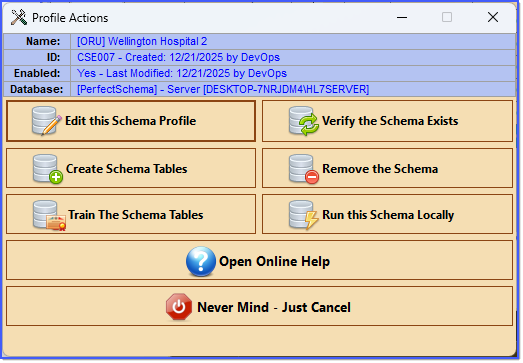The width and height of the screenshot is (523, 363).
Task: Click the red power cancel icon
Action: (179, 307)
